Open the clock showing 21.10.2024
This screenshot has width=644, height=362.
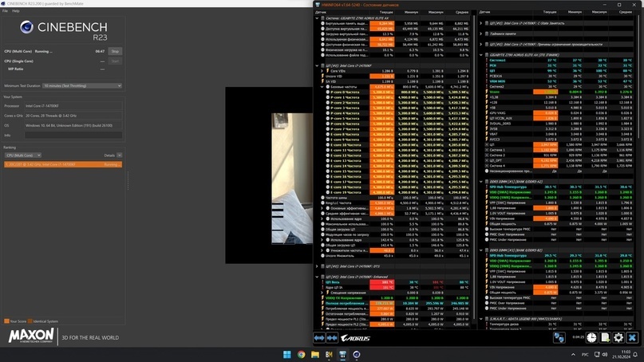(x=622, y=354)
